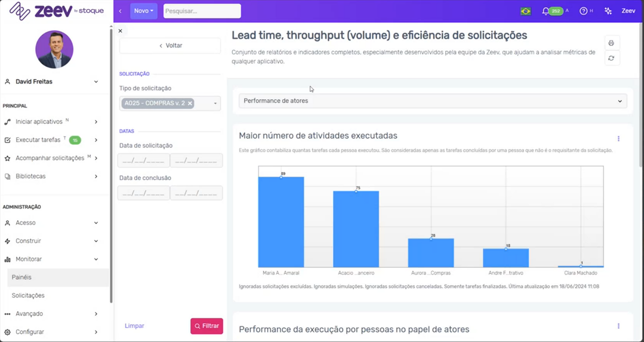Click the Pesquisar search field
Viewport: 644px width, 342px height.
202,11
